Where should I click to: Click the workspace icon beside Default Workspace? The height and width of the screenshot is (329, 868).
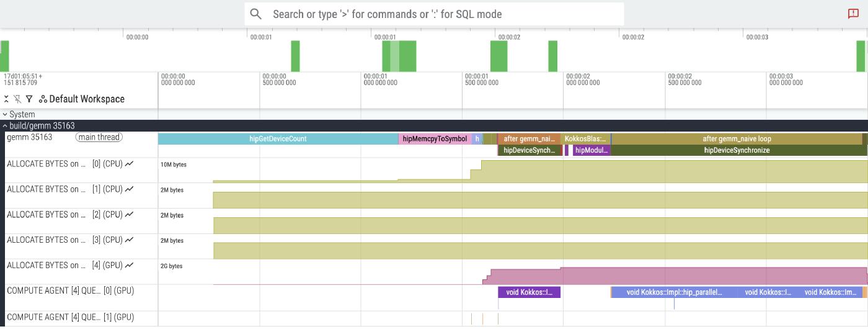[43, 99]
